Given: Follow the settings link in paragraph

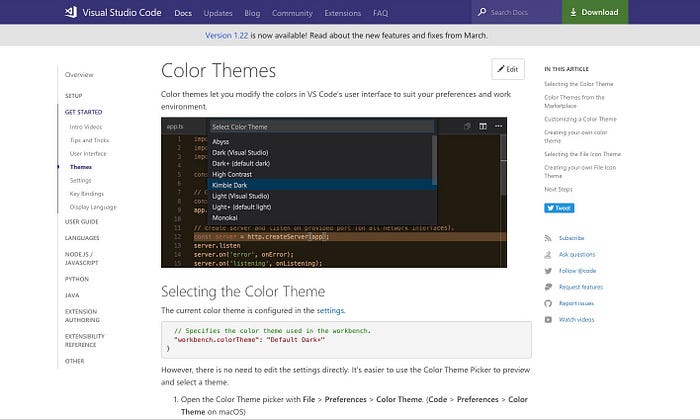Looking at the screenshot, I should pos(330,310).
